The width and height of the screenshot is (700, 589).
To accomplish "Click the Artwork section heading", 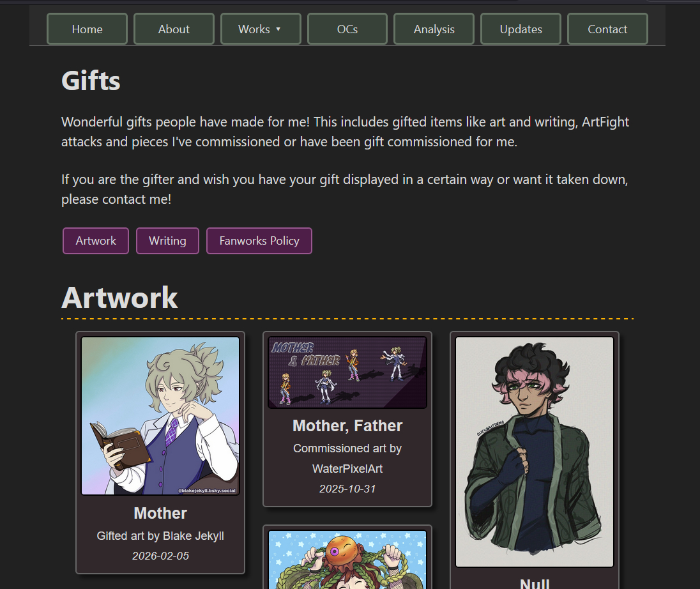I will point(119,298).
